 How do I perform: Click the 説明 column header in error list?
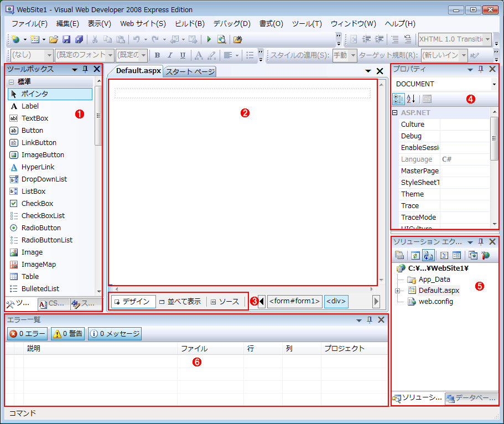[100, 348]
